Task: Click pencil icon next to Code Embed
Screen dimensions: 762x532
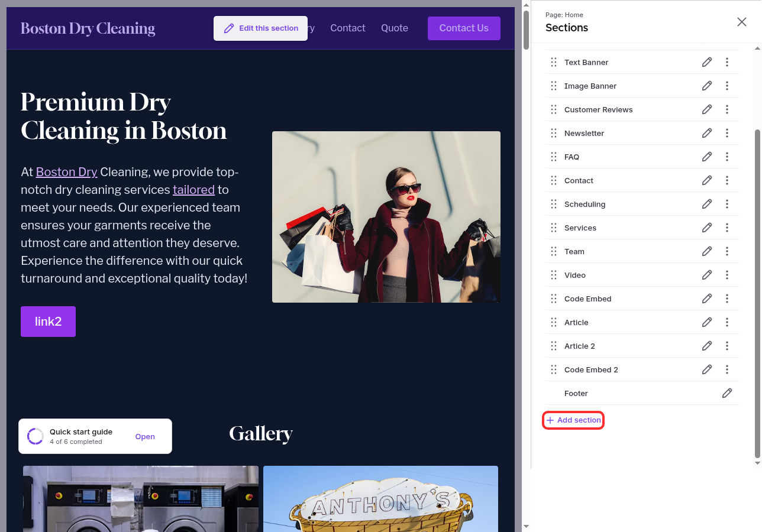Action: pyautogui.click(x=707, y=299)
